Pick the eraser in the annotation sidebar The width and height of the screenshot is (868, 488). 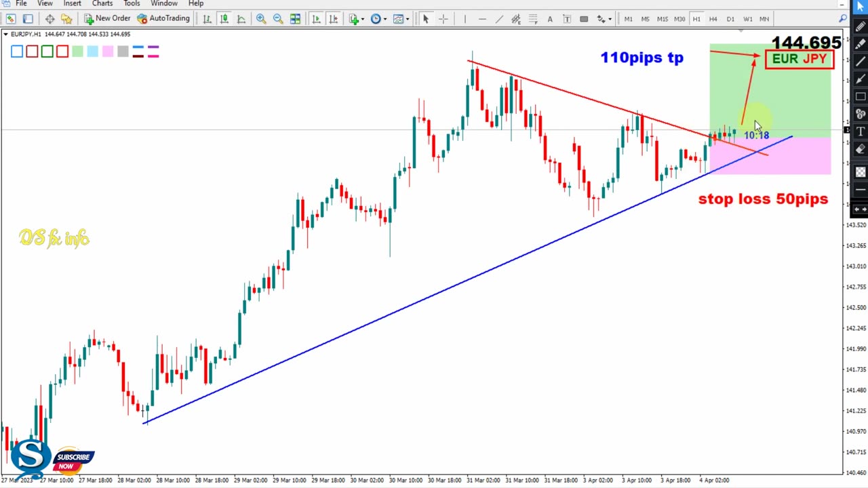click(861, 149)
